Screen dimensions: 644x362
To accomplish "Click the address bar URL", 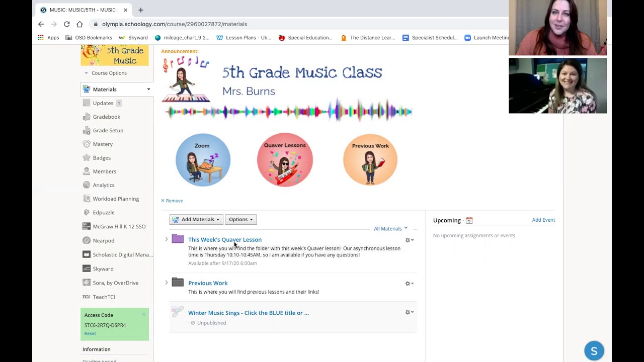I will click(175, 24).
